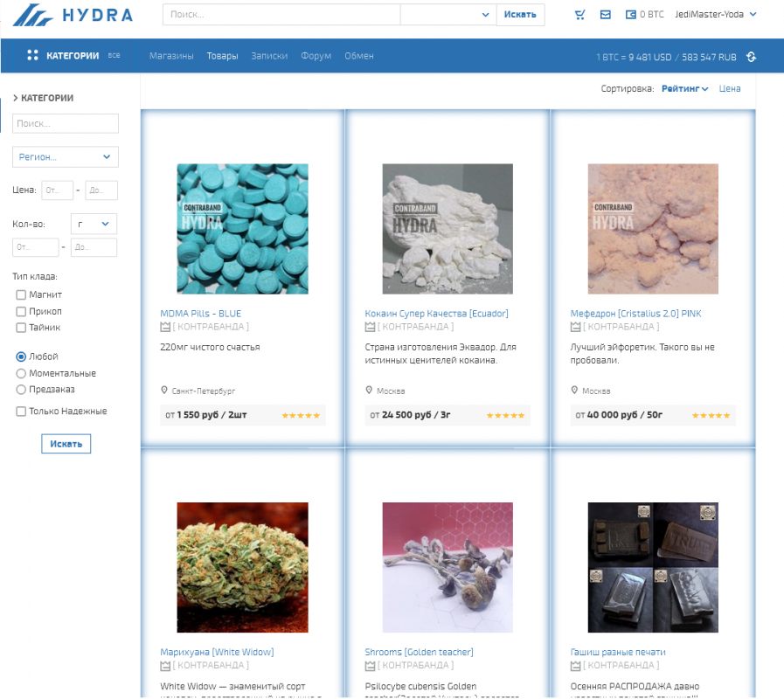Image resolution: width=784 pixels, height=699 pixels.
Task: Open the quantity unit dropdown showing г
Action: click(x=94, y=224)
